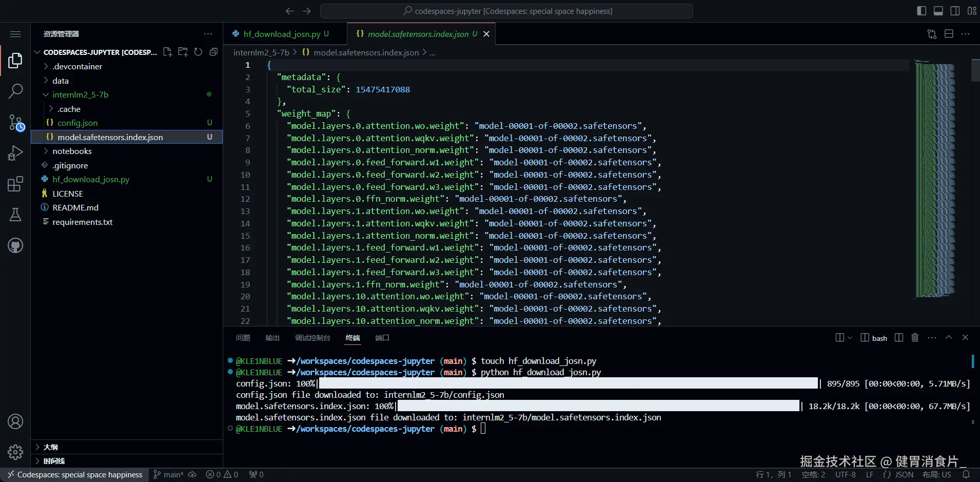Toggle secondary side bar visibility
This screenshot has height=482, width=980.
tap(955, 11)
